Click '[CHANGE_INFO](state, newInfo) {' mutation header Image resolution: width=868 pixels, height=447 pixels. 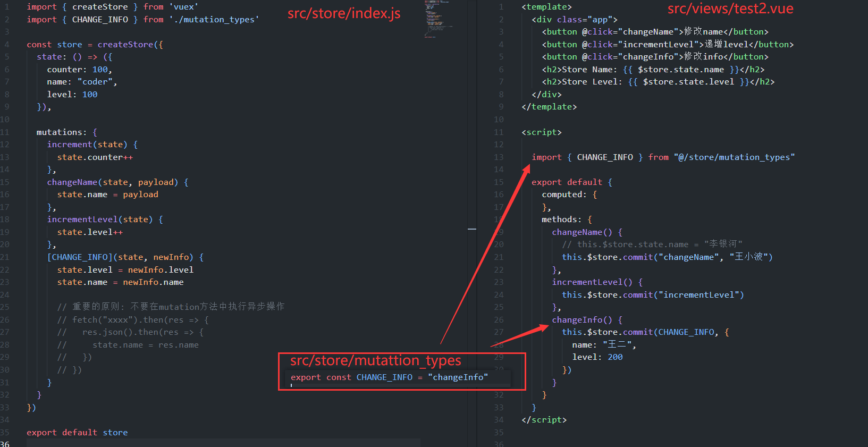coord(125,257)
